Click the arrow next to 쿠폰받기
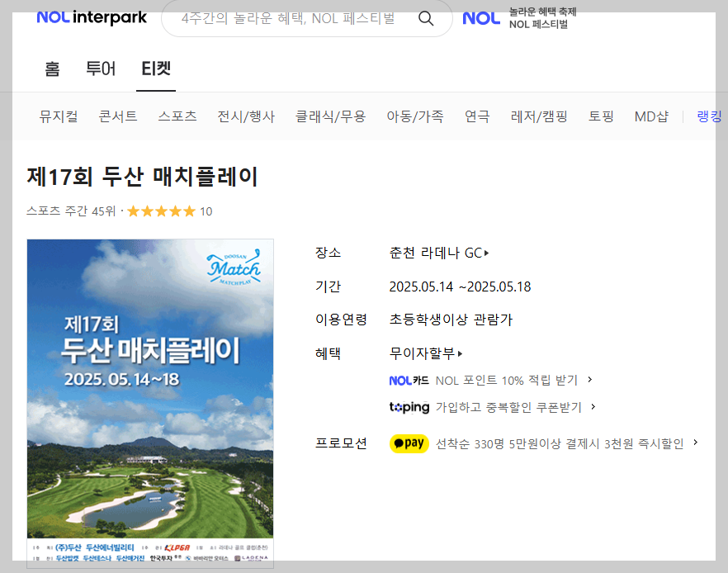Image resolution: width=728 pixels, height=573 pixels. pos(593,407)
